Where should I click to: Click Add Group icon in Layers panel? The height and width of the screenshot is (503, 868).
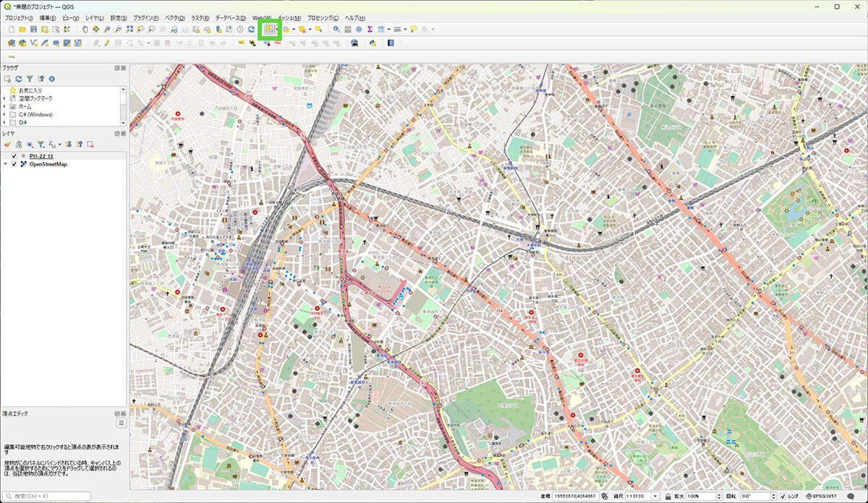(19, 145)
